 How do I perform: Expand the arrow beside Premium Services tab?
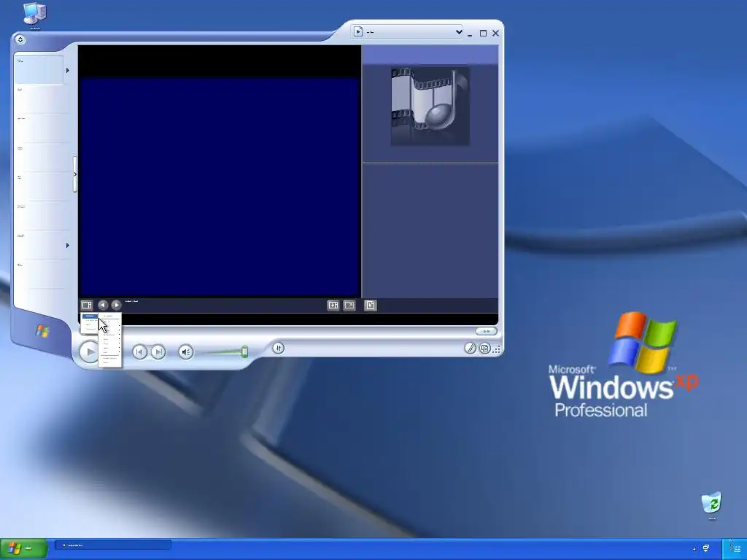tap(68, 245)
